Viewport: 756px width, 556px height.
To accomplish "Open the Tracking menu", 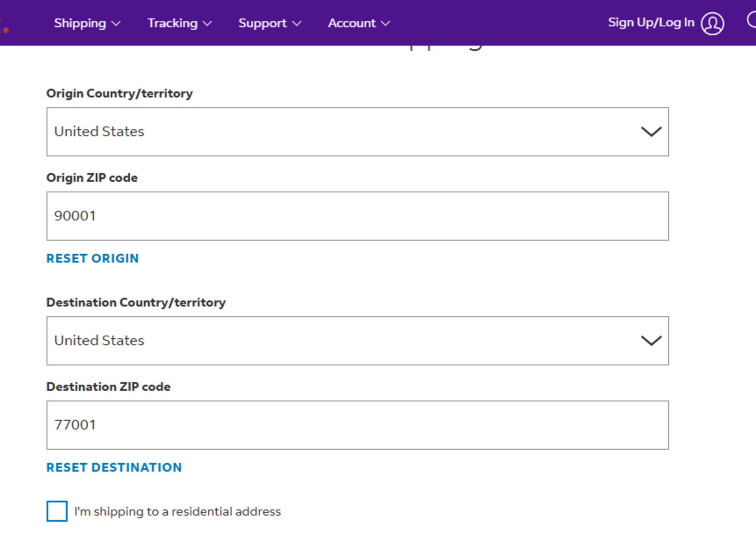I will [173, 24].
